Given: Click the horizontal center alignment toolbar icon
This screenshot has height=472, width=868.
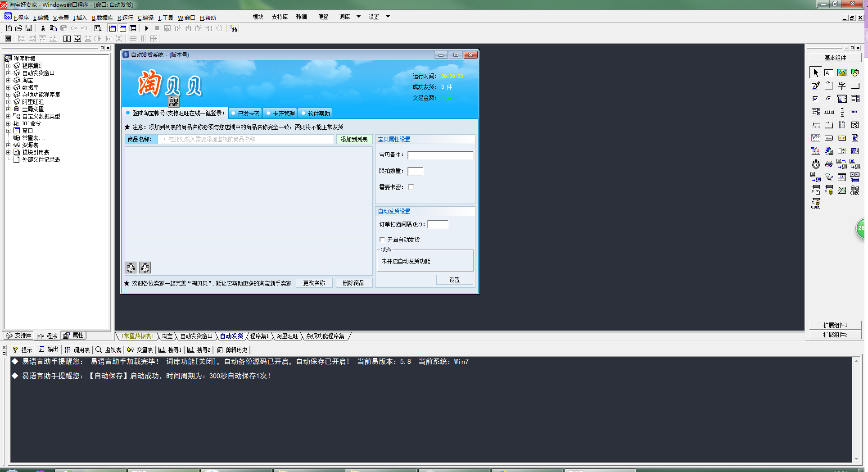Looking at the screenshot, I should [67, 39].
